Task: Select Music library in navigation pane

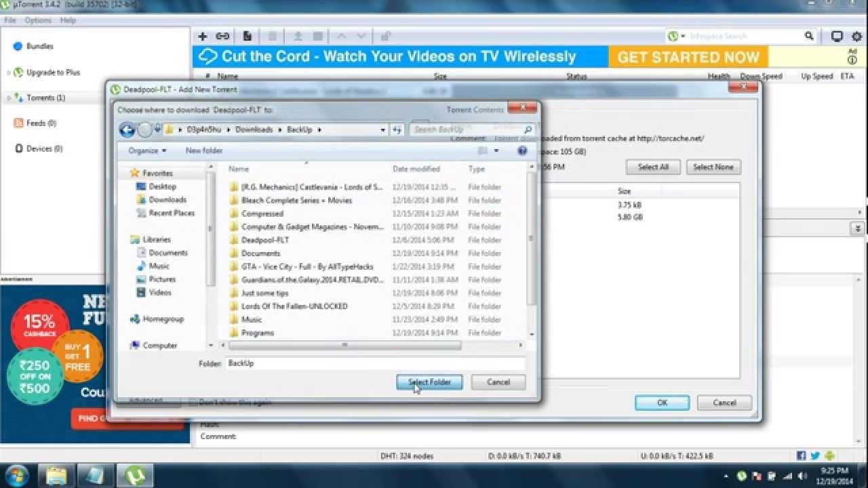Action: (x=159, y=266)
